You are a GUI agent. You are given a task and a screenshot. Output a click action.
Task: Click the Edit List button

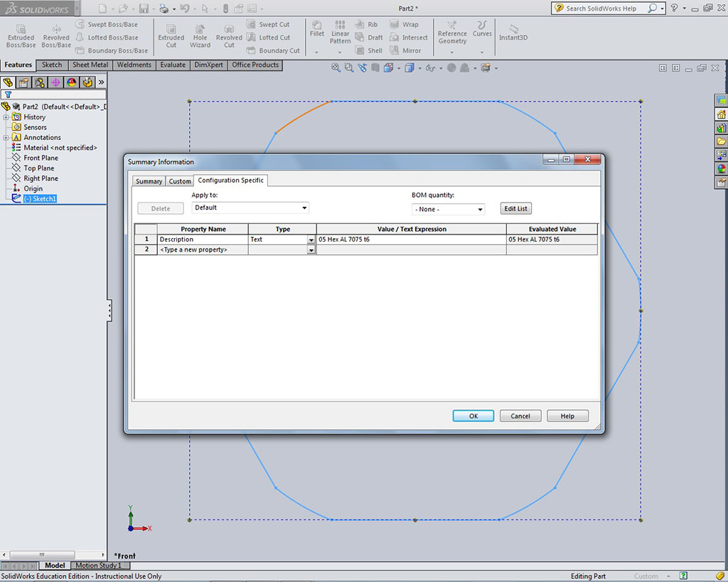515,209
